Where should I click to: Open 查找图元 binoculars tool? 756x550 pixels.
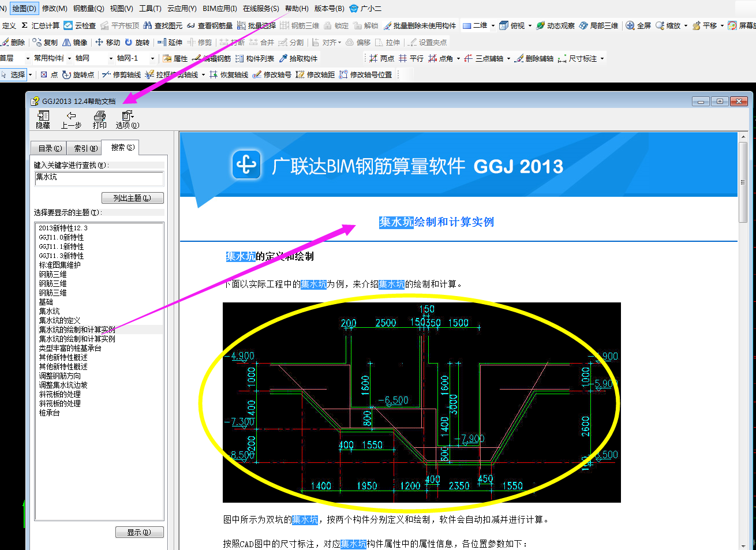pos(163,25)
